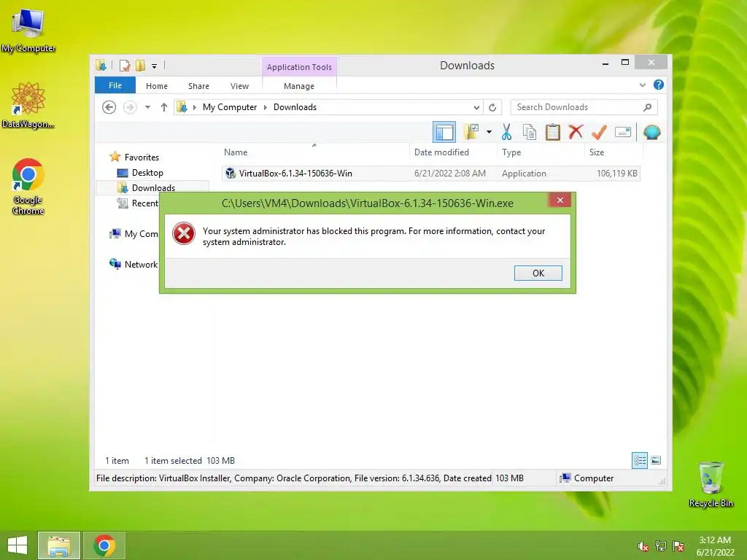This screenshot has width=747, height=560.
Task: Select the Recycle Bin desktop icon
Action: point(711,484)
